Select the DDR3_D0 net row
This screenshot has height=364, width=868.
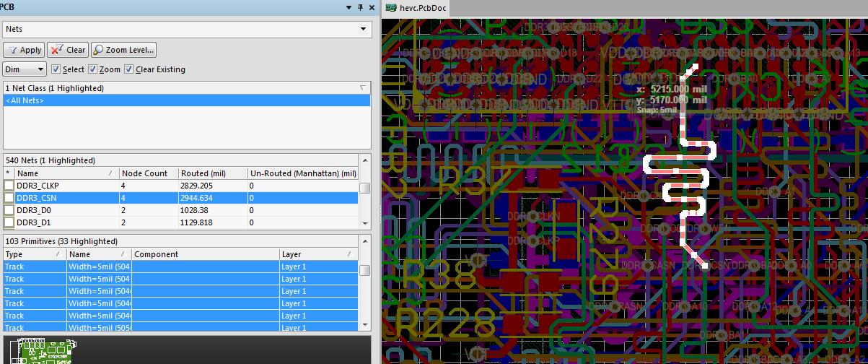[35, 210]
